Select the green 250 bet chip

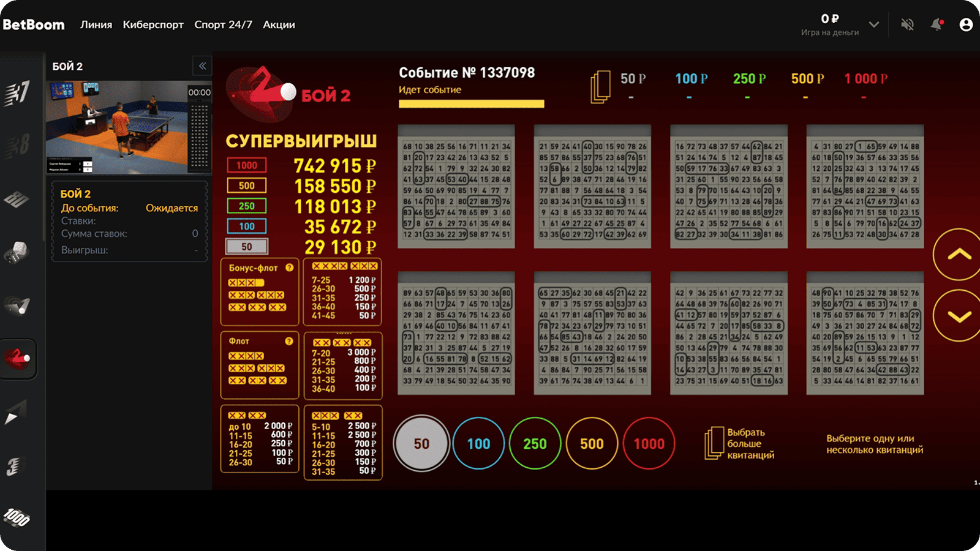coord(535,444)
